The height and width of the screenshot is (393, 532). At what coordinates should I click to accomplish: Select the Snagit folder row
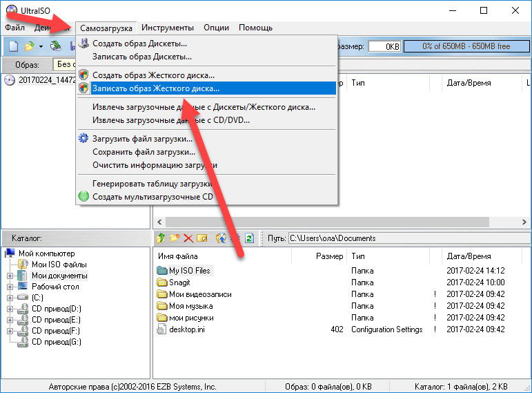[179, 282]
